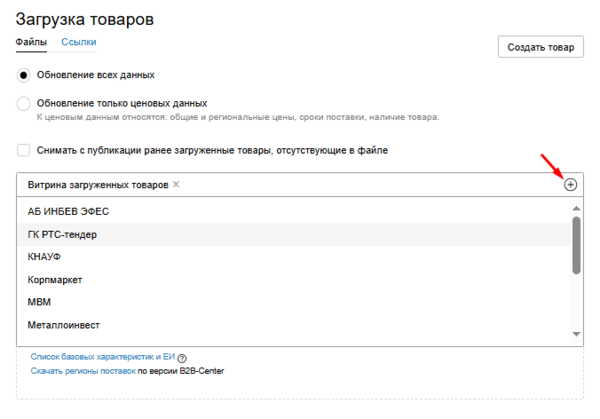Viewport: 600px width, 419px height.
Task: Click the 'Обновление всех данных' label text
Action: 96,75
